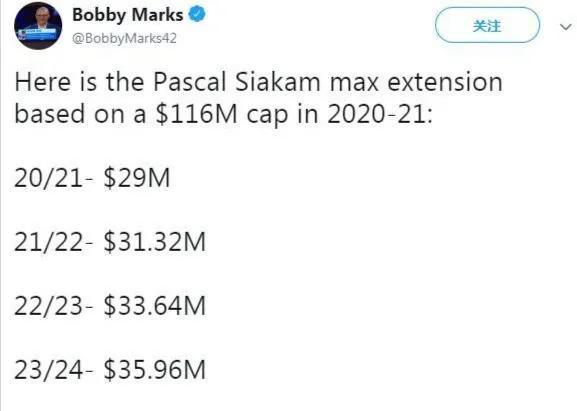The width and height of the screenshot is (577, 411).
Task: Click the "$31.32M" salary amount
Action: [155, 242]
